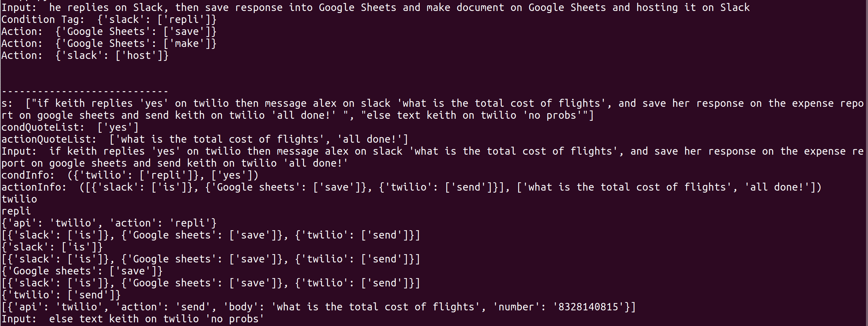Click the last line 'Input: else text keith'

point(133,319)
